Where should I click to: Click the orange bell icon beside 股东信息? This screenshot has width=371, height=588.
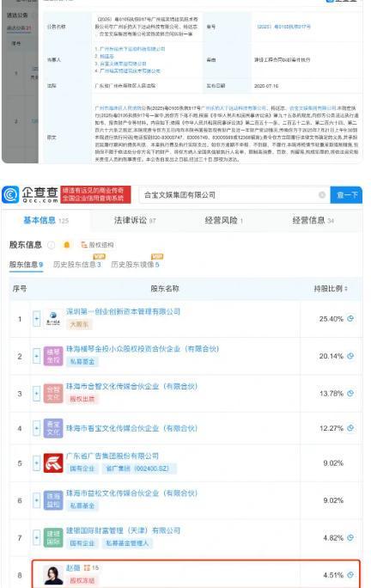(67, 245)
